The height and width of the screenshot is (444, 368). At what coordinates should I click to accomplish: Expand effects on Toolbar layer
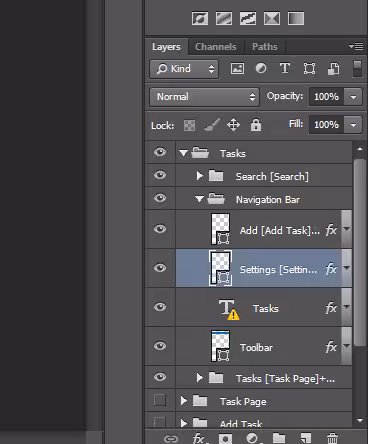click(x=347, y=346)
